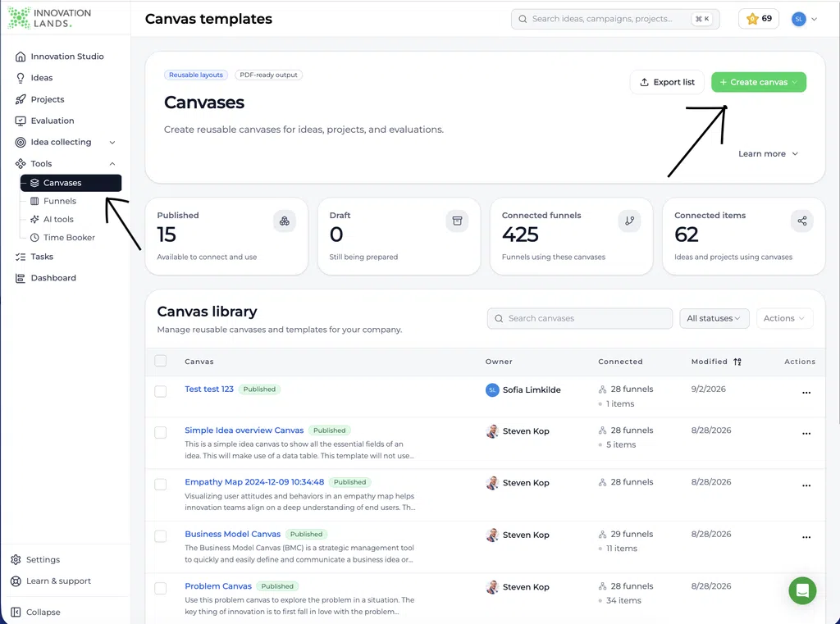Click the Sofia Limkilde owner name

pyautogui.click(x=532, y=390)
